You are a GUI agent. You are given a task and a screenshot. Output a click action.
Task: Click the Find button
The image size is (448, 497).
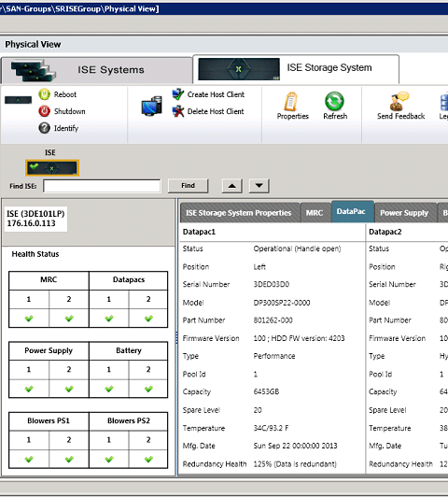click(x=188, y=186)
